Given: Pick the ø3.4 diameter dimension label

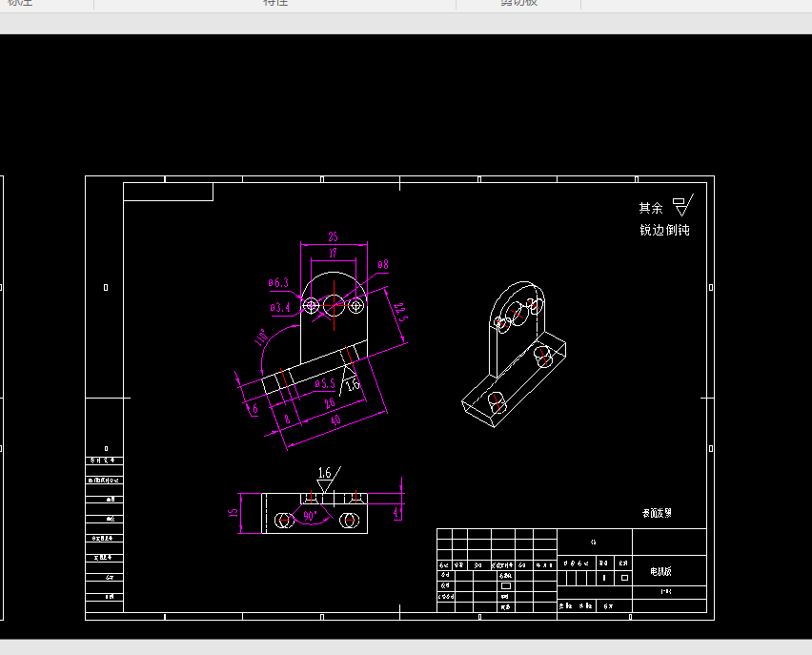Looking at the screenshot, I should tap(280, 308).
